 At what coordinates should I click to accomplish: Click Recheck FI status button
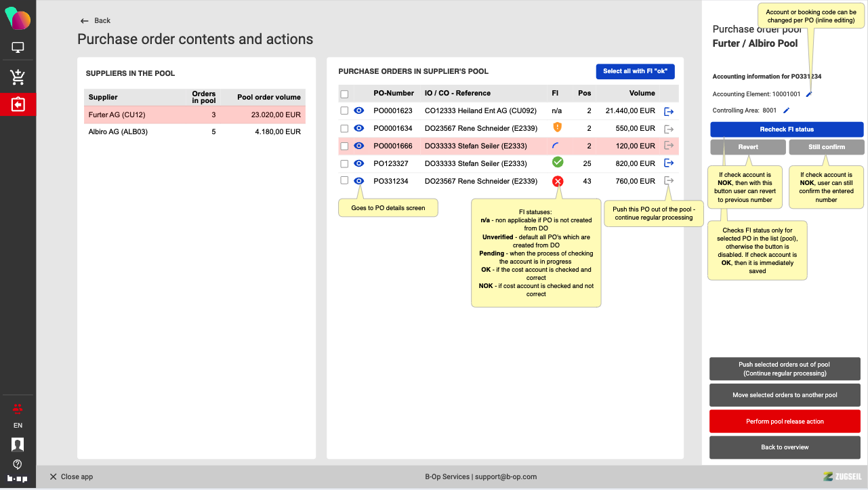click(787, 129)
